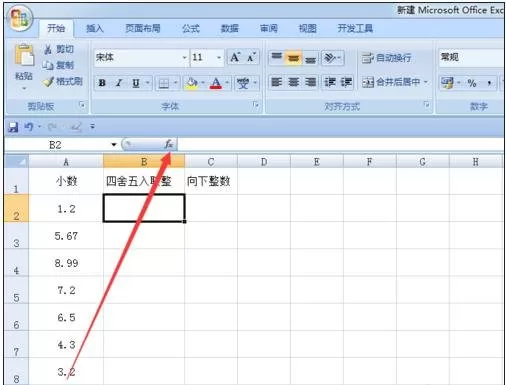Expand the font color dropdown arrow
The width and height of the screenshot is (506, 385).
pyautogui.click(x=227, y=83)
